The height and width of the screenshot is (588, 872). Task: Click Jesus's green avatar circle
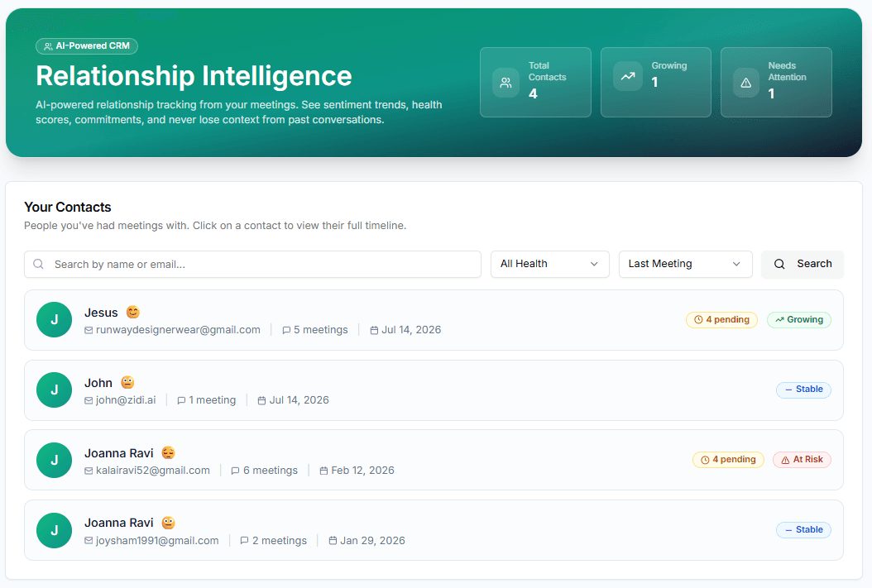[54, 319]
